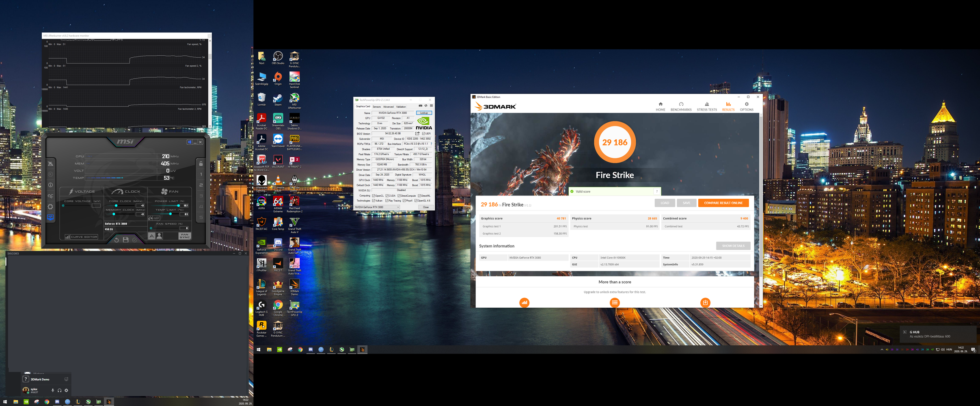The width and height of the screenshot is (980, 406).
Task: Open the TeamViewer desktop icon
Action: [x=278, y=141]
